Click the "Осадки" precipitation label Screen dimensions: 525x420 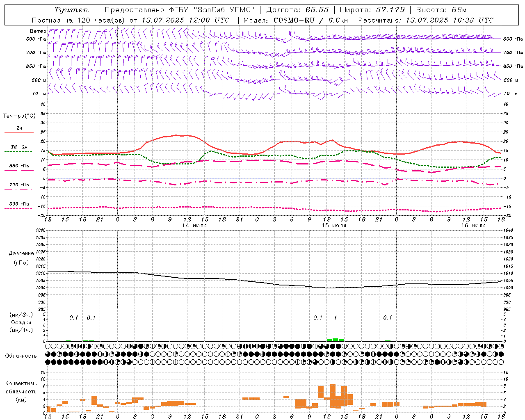point(21,322)
